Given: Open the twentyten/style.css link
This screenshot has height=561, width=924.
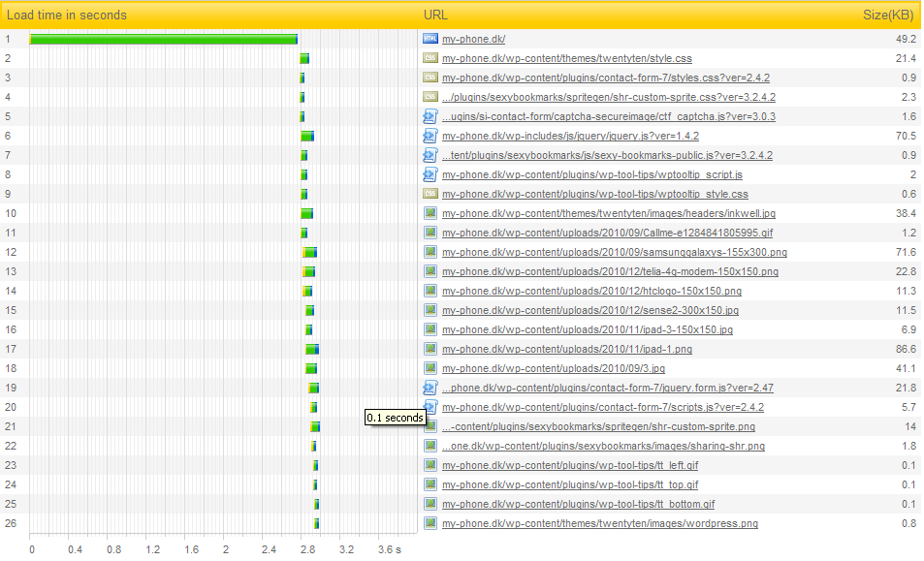Looking at the screenshot, I should click(567, 59).
